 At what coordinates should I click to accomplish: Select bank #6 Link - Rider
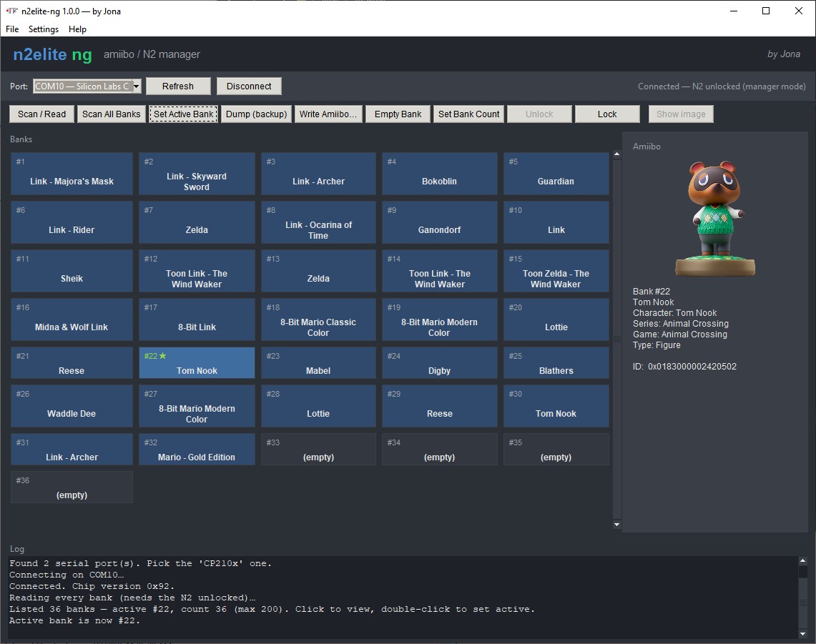pos(72,222)
